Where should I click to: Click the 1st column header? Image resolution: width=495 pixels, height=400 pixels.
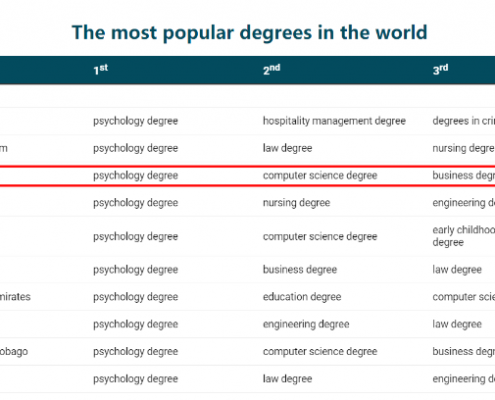pos(100,69)
